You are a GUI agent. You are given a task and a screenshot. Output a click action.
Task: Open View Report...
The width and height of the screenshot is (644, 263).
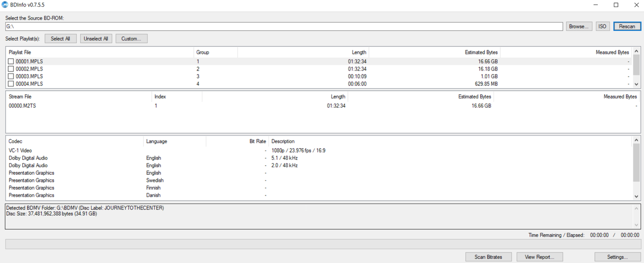pyautogui.click(x=539, y=257)
